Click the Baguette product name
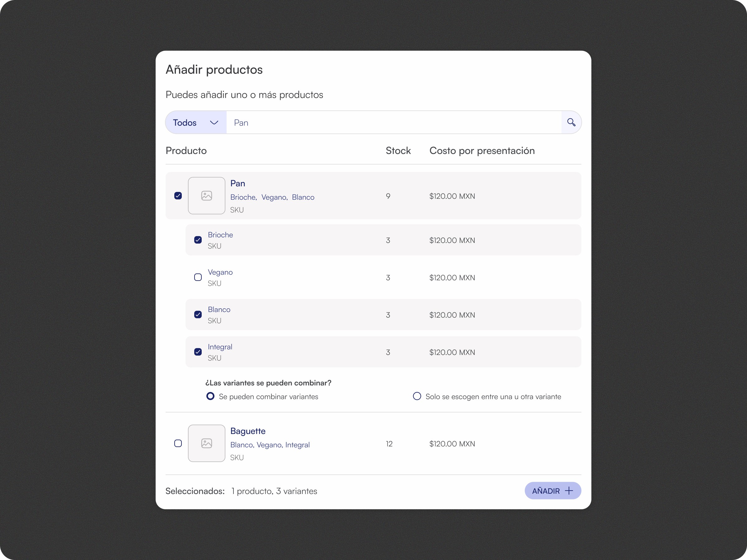The image size is (747, 560). (x=247, y=431)
